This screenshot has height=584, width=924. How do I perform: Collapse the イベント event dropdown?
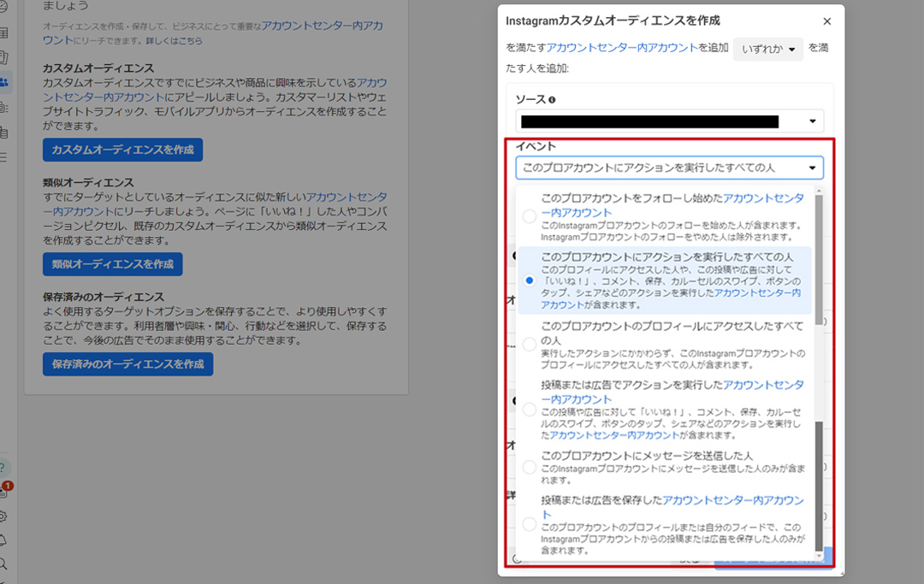pos(669,168)
